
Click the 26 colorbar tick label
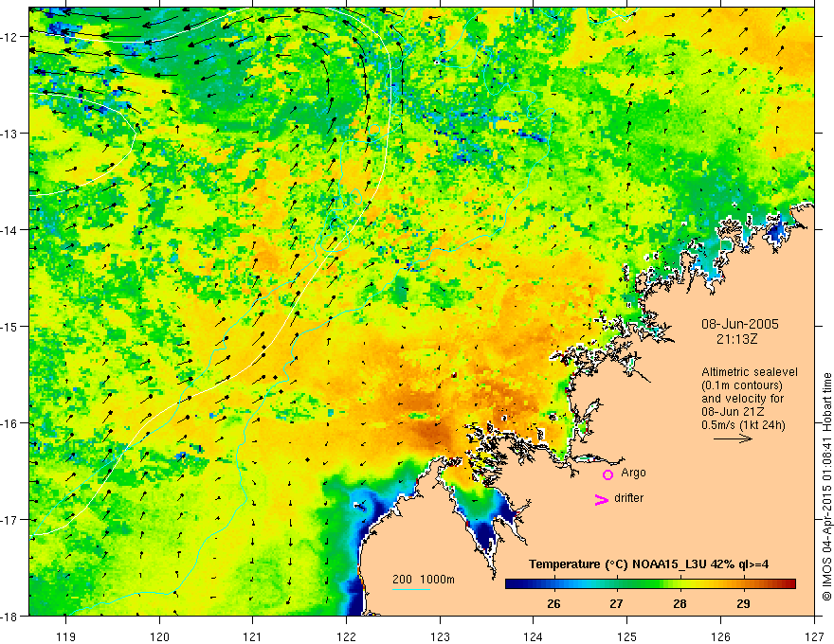(553, 603)
